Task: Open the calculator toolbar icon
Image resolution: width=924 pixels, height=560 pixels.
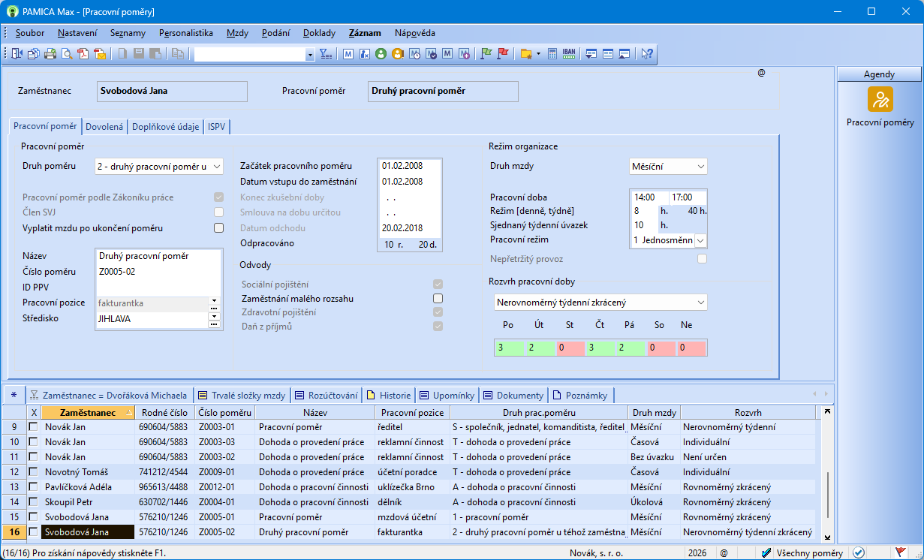Action: point(552,54)
